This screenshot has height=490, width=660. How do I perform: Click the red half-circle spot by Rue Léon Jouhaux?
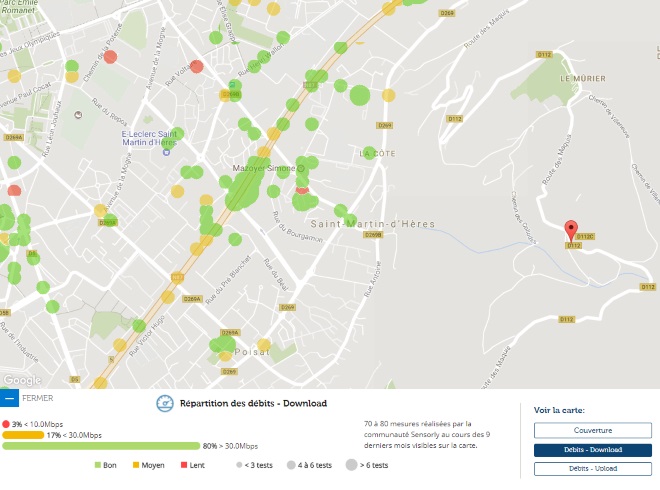14,191
